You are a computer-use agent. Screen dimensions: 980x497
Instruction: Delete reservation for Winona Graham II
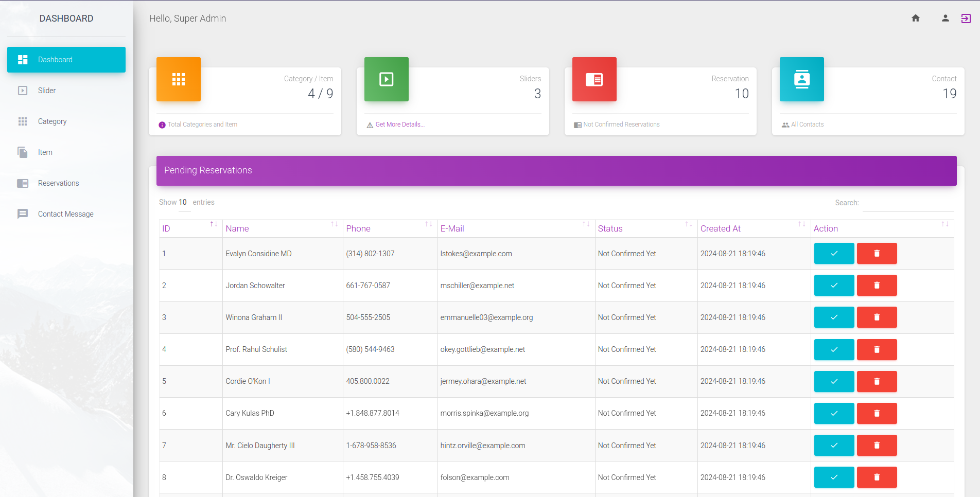click(x=877, y=317)
